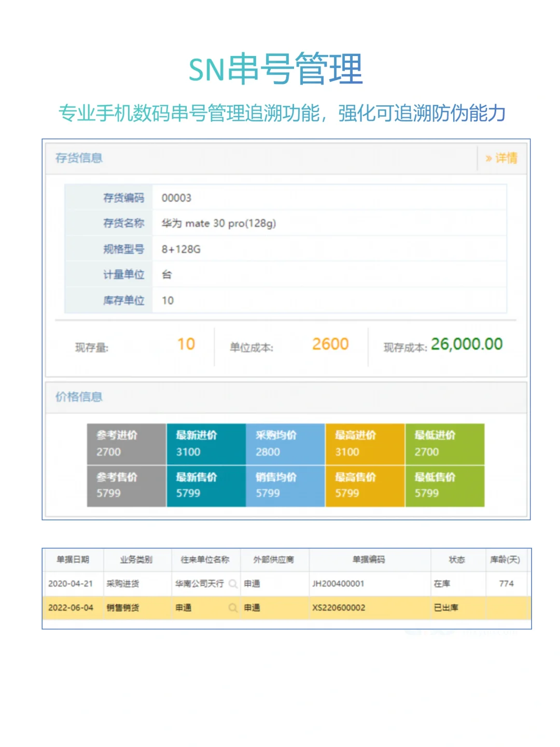The image size is (560, 747).
Task: Click the 业务类别 column header
Action: click(137, 560)
